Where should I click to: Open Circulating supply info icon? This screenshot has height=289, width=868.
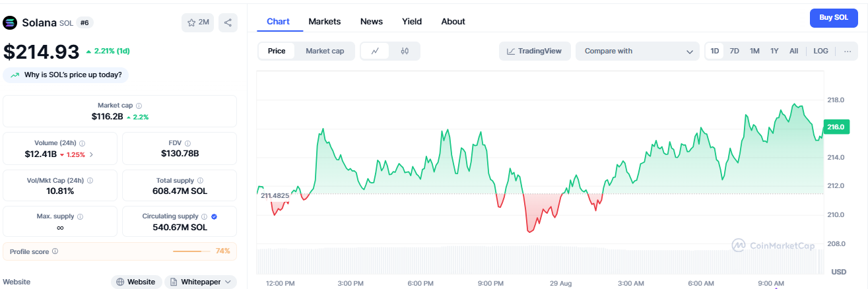[x=204, y=216]
